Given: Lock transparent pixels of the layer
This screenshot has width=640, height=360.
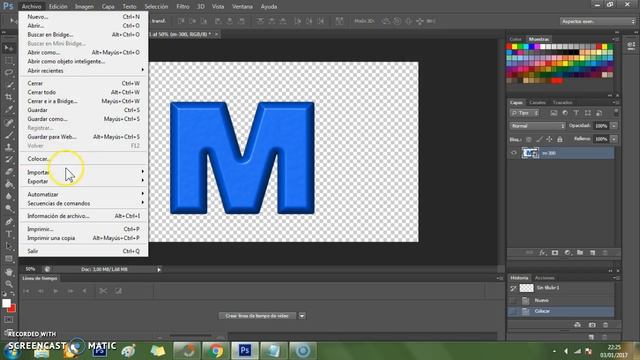Looking at the screenshot, I should (529, 140).
